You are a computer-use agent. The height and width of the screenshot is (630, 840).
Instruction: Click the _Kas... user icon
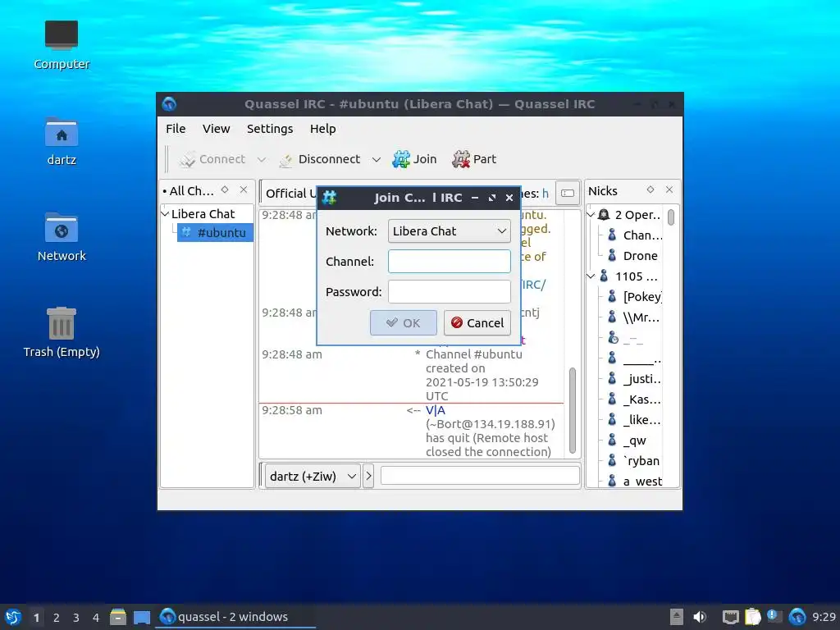[612, 399]
